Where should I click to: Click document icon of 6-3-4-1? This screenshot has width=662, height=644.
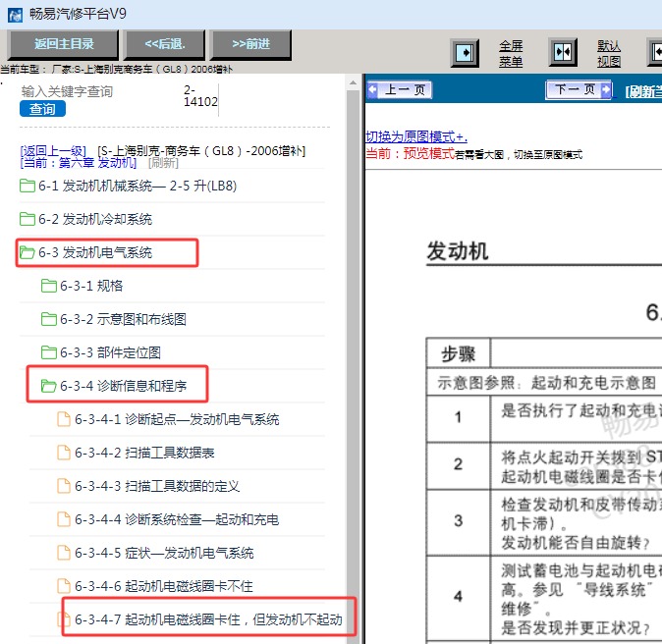pyautogui.click(x=64, y=419)
